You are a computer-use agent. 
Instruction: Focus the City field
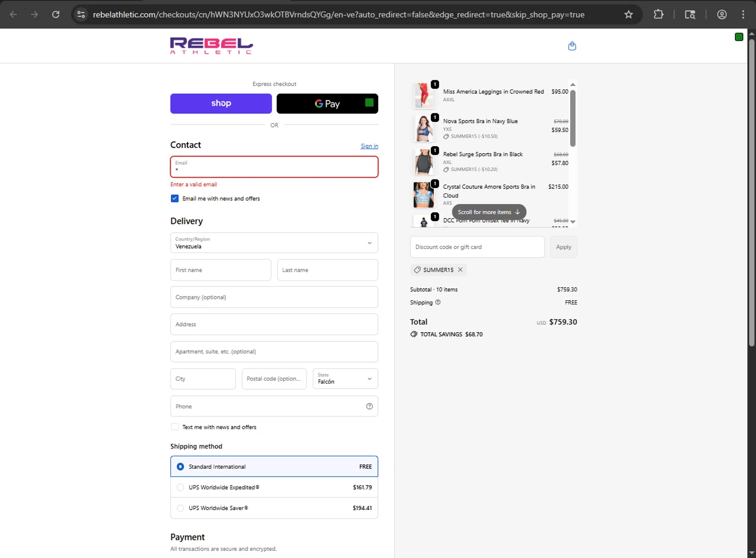[203, 379]
